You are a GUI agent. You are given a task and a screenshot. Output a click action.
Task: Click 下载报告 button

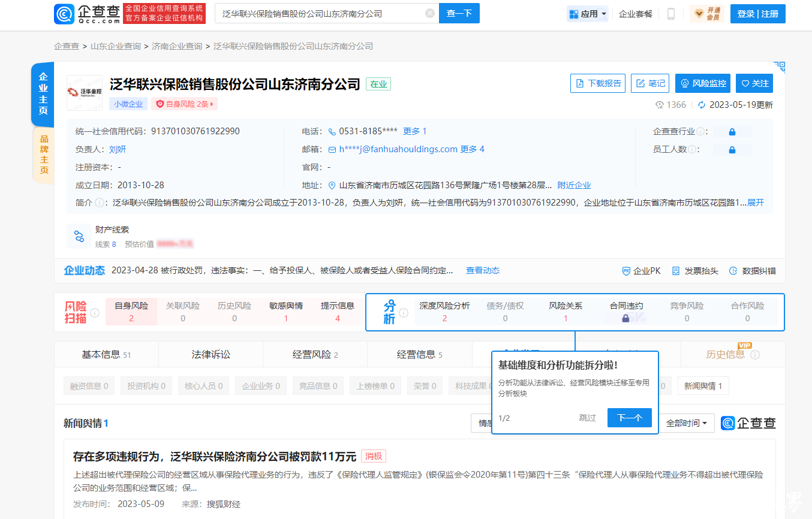(598, 83)
